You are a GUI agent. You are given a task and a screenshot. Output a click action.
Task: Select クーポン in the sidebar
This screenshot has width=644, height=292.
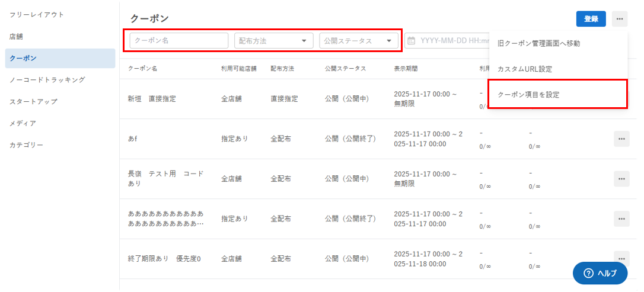point(60,58)
